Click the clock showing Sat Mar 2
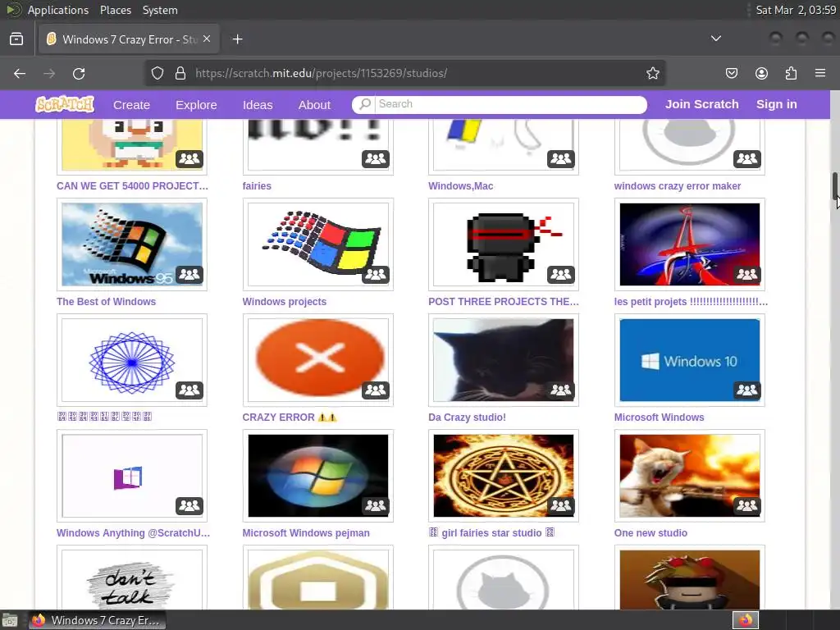840x630 pixels. [796, 10]
